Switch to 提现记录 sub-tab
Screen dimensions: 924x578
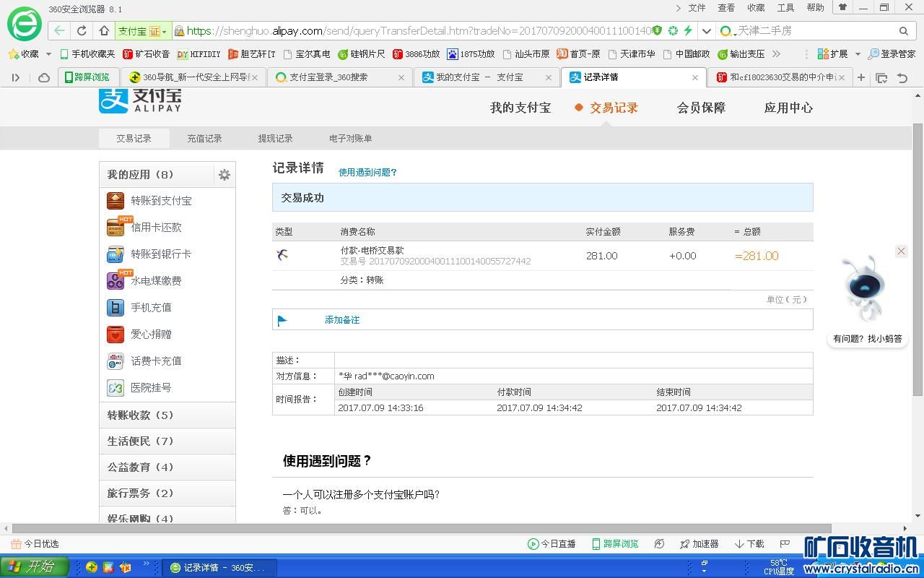275,139
